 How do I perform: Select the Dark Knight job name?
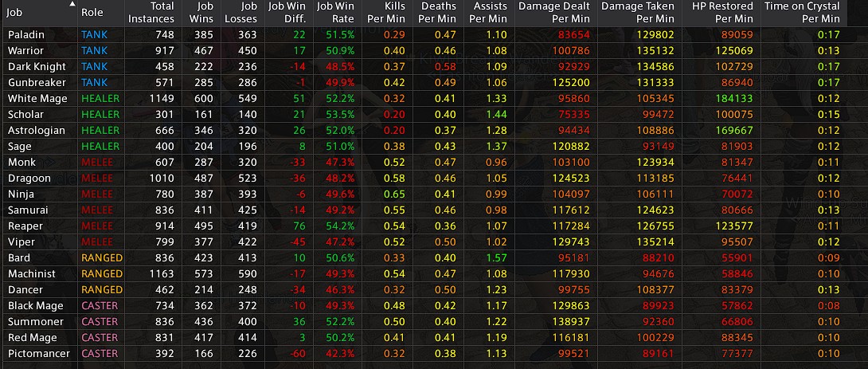(x=37, y=66)
